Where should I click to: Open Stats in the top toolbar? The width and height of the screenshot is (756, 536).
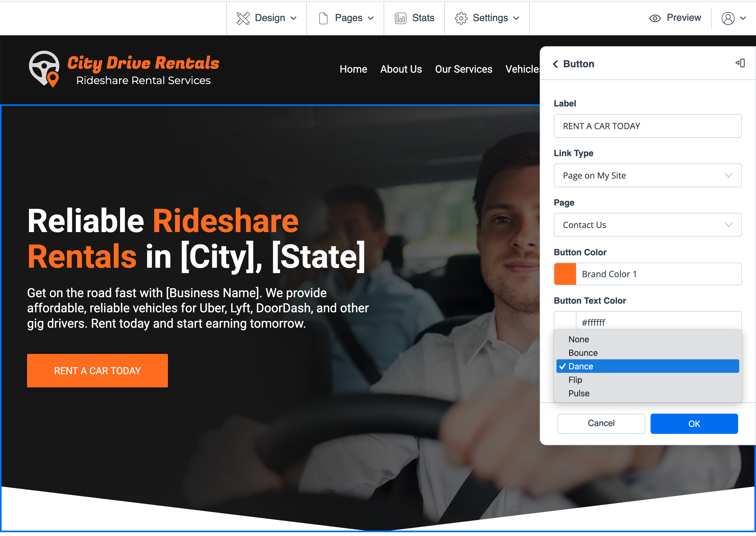[414, 18]
